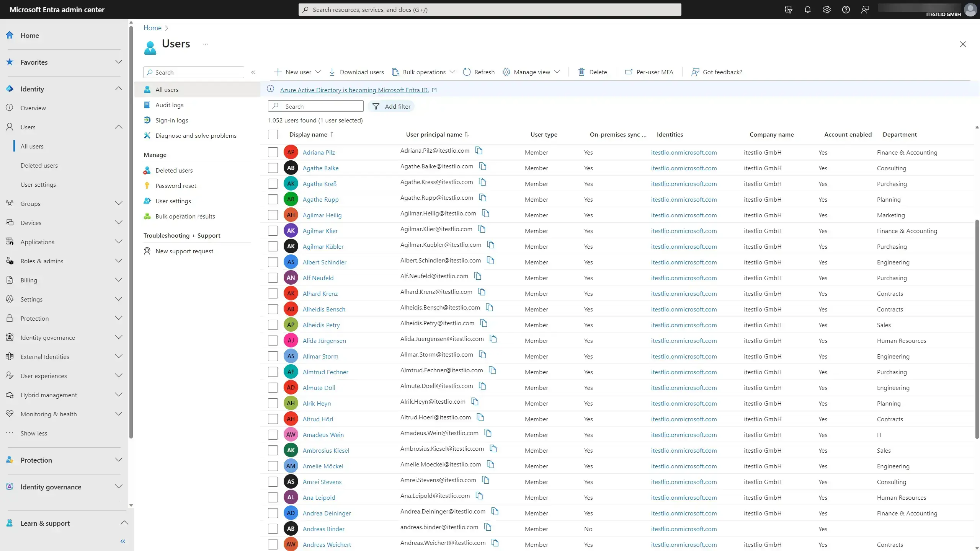Copy andreas.binder@itestlio.com using copy icon

point(487,527)
